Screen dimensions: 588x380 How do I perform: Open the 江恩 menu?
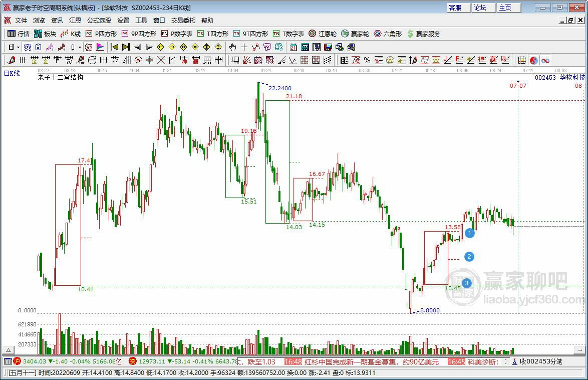(75, 20)
